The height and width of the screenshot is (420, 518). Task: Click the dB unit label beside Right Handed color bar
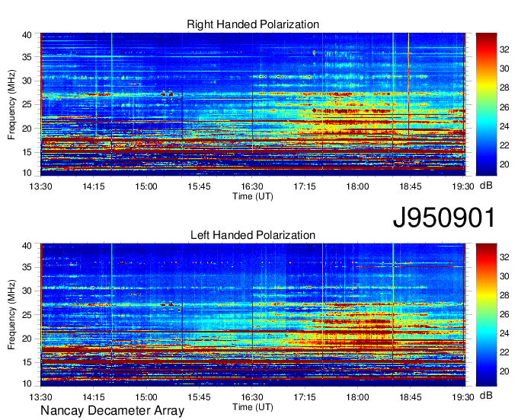point(486,186)
